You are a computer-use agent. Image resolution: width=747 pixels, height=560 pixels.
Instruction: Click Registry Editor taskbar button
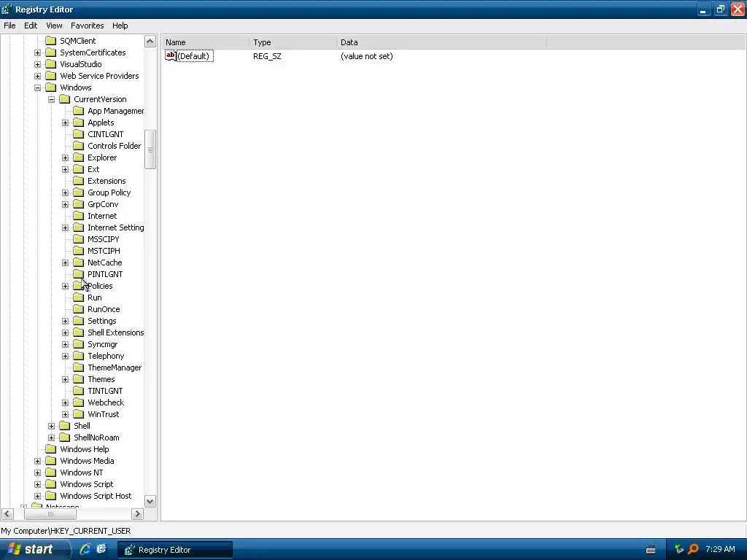175,550
